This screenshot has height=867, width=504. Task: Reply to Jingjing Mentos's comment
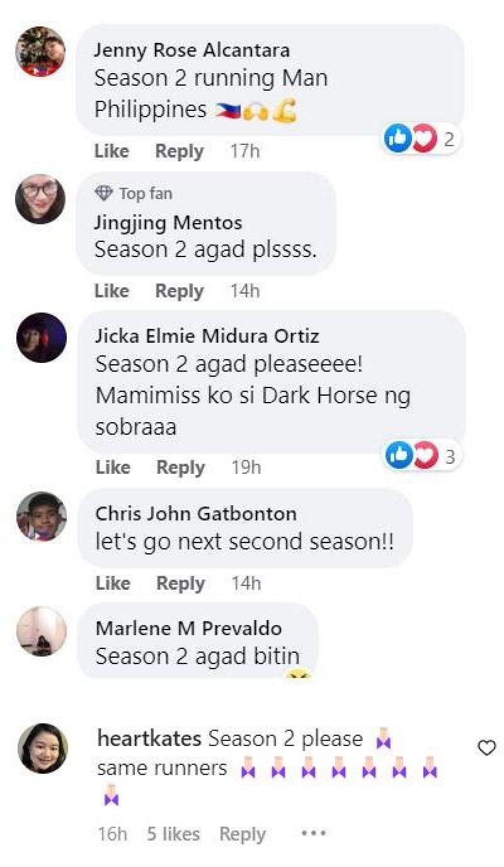tap(180, 291)
